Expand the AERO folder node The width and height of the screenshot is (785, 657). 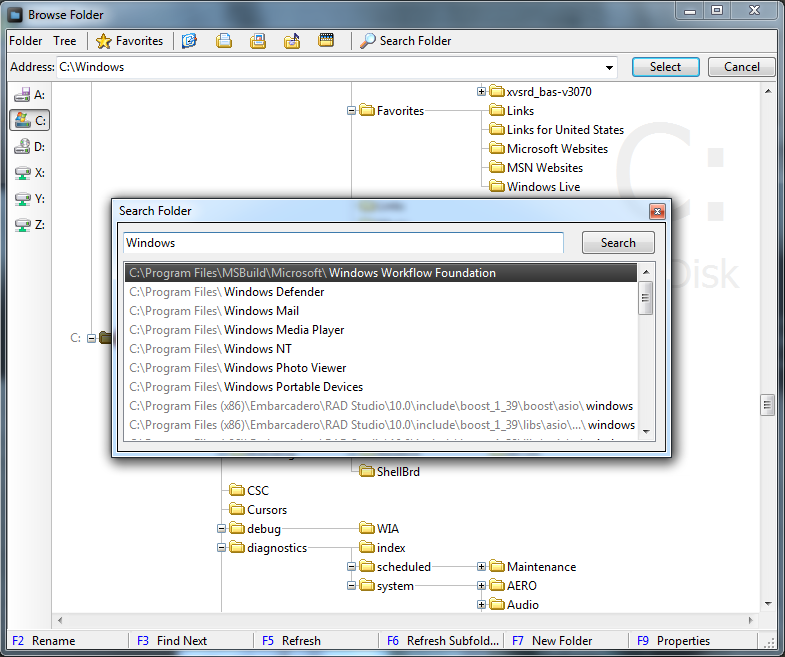(481, 586)
